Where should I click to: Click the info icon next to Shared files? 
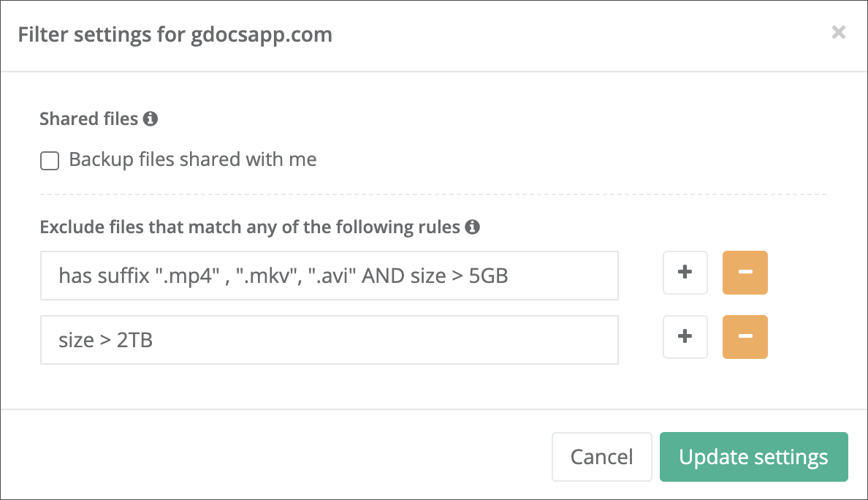click(x=152, y=118)
